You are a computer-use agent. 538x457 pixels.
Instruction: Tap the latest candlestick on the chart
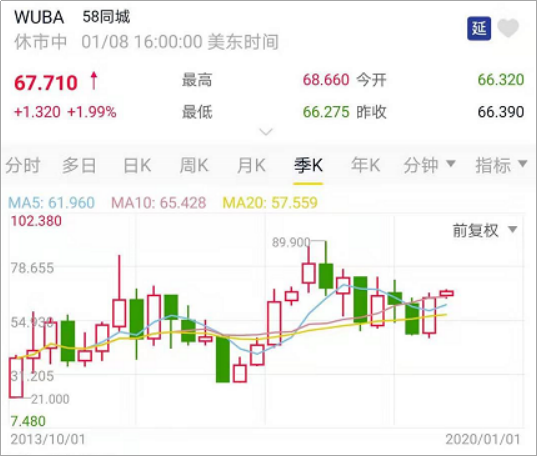coord(447,293)
